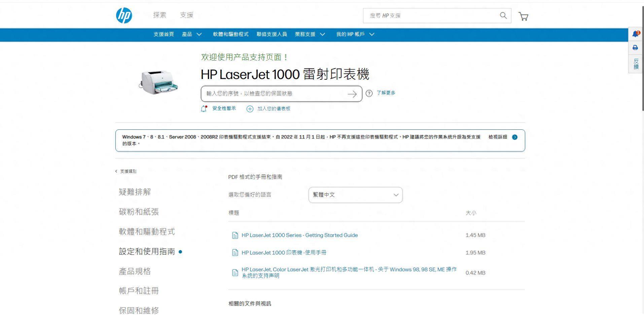
Task: Click the back chevron beside 支援類別
Action: pyautogui.click(x=116, y=171)
